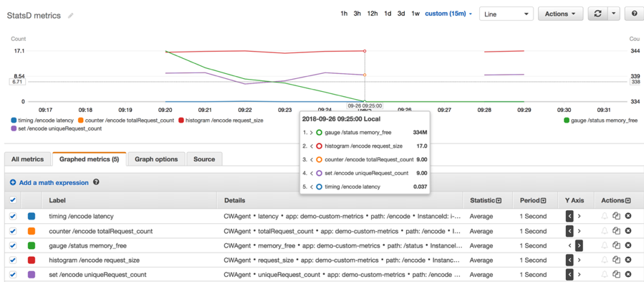Click blue color swatch of timing /encode latency row

(32, 216)
